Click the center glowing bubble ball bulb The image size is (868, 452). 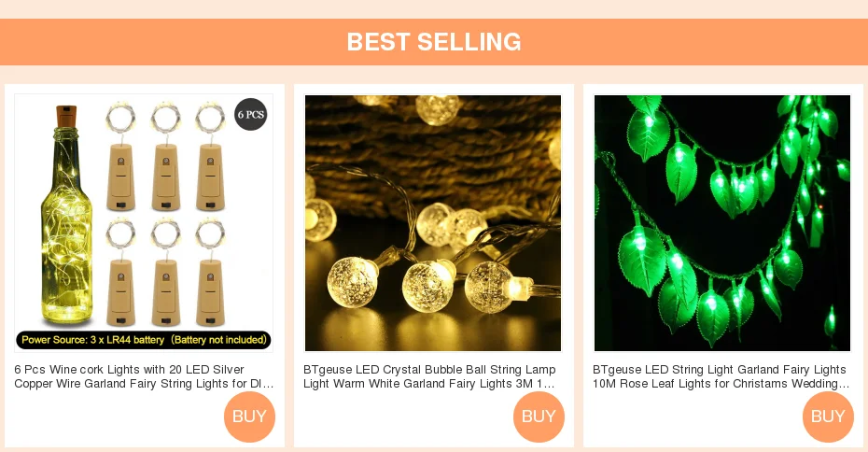427,285
